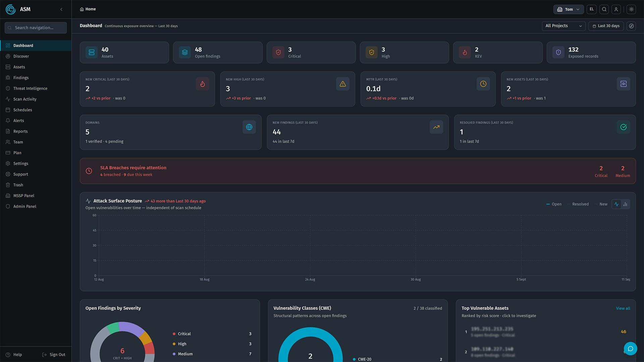Click the Resolved Findings check icon
This screenshot has width=644, height=362.
tap(624, 127)
